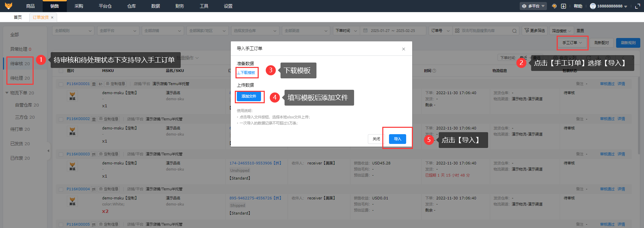Click the 添加文件 button
644x228 pixels.
point(249,97)
